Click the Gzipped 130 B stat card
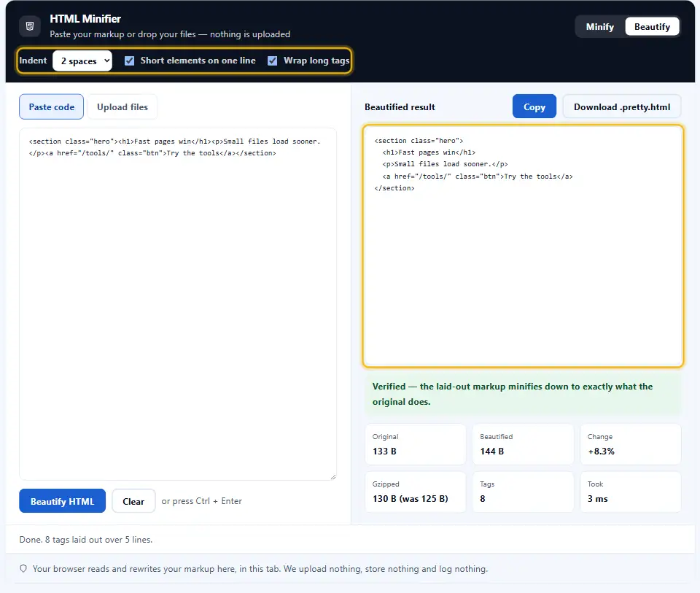The width and height of the screenshot is (700, 593). click(415, 492)
